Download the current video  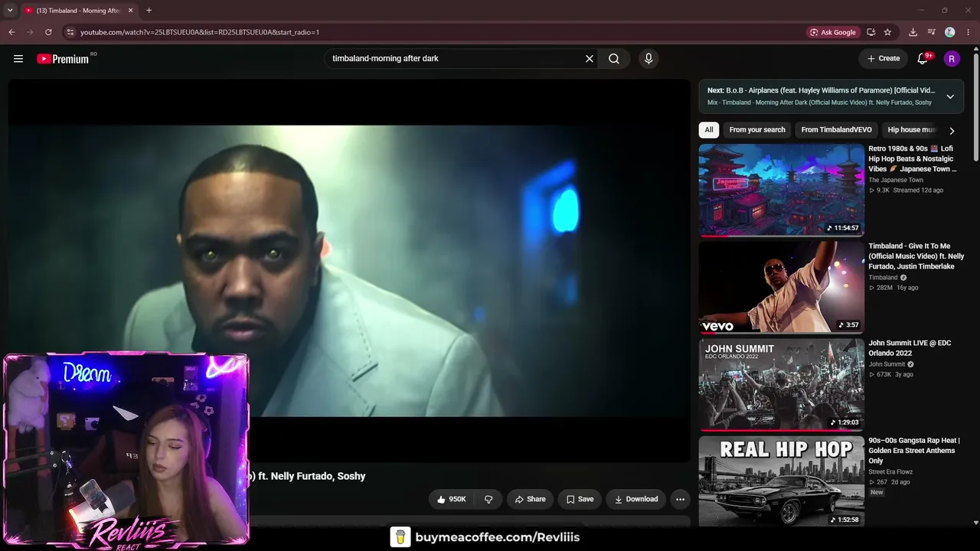click(636, 499)
